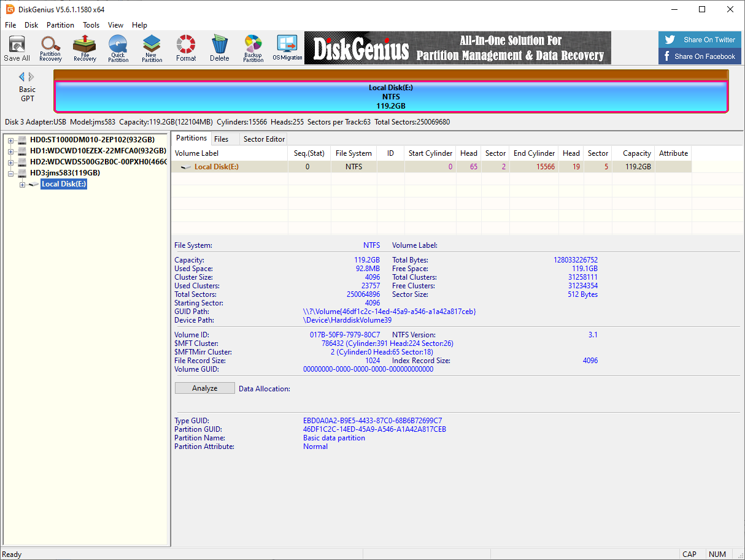Image resolution: width=745 pixels, height=560 pixels.
Task: Click the Quick Partition icon
Action: 118,48
